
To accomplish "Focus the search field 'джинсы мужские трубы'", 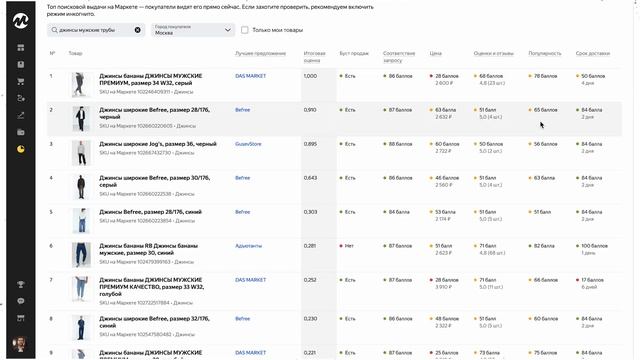I will click(x=96, y=30).
